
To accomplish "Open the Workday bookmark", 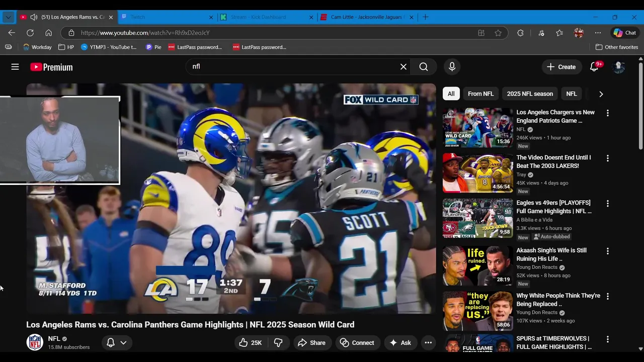I will click(37, 47).
